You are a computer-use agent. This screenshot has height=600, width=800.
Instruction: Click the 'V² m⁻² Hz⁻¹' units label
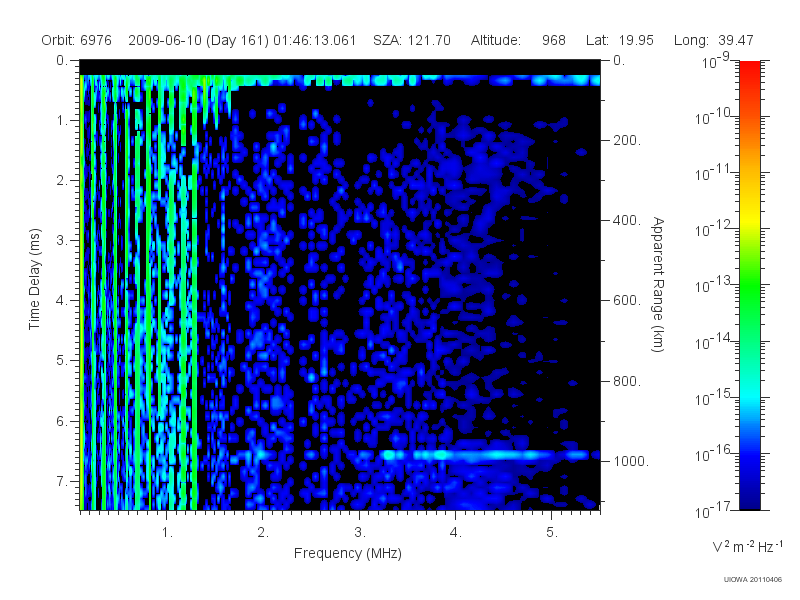[x=747, y=546]
